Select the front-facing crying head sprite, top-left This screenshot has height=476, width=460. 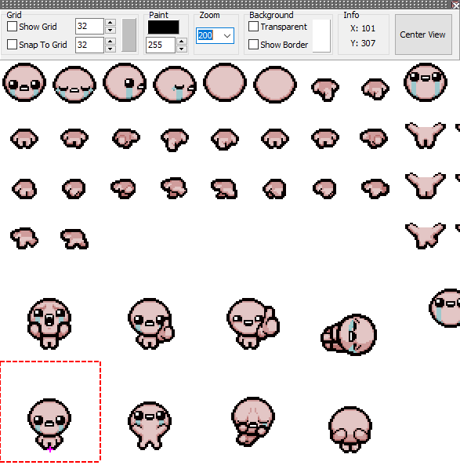click(24, 82)
